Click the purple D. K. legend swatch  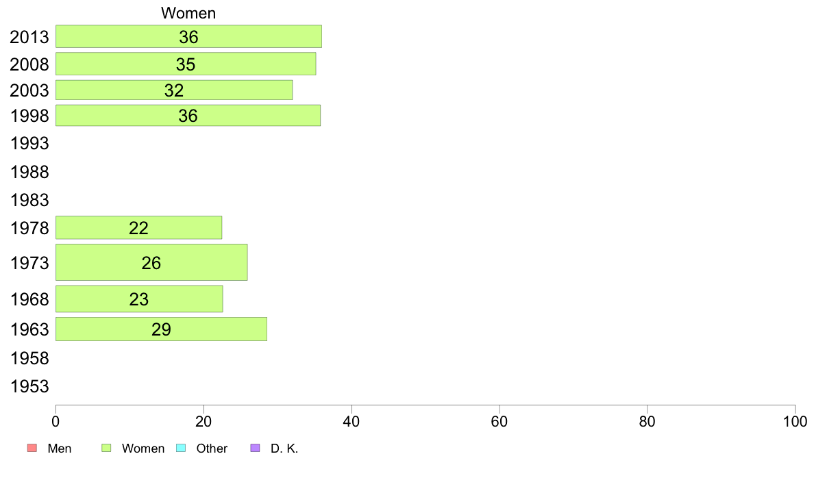(255, 448)
